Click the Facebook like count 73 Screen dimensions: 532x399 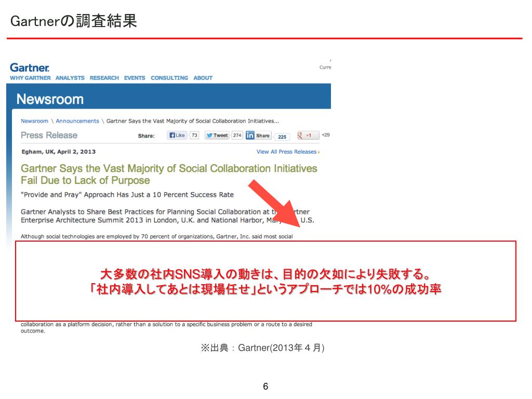pos(194,135)
